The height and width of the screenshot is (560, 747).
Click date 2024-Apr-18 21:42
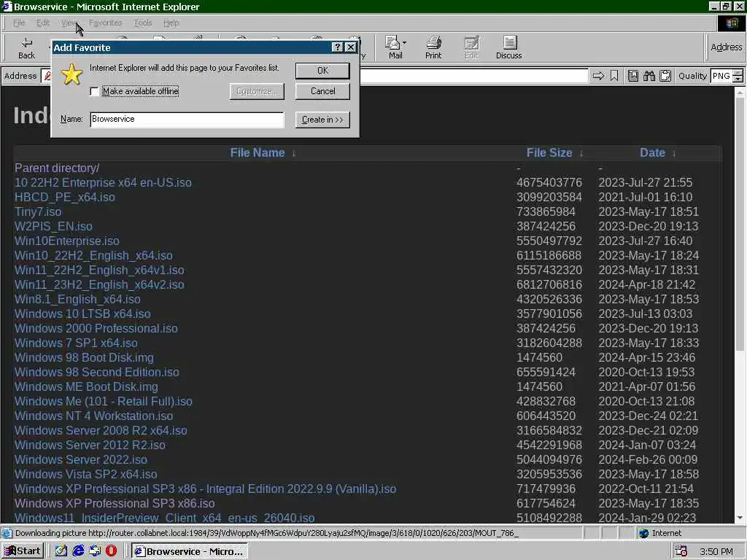coord(646,285)
